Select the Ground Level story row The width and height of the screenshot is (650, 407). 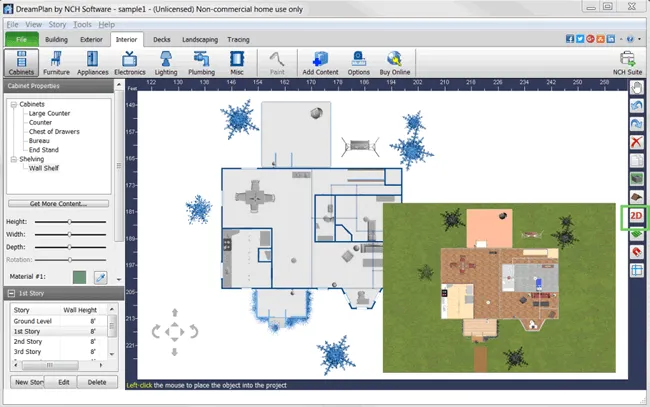click(58, 321)
